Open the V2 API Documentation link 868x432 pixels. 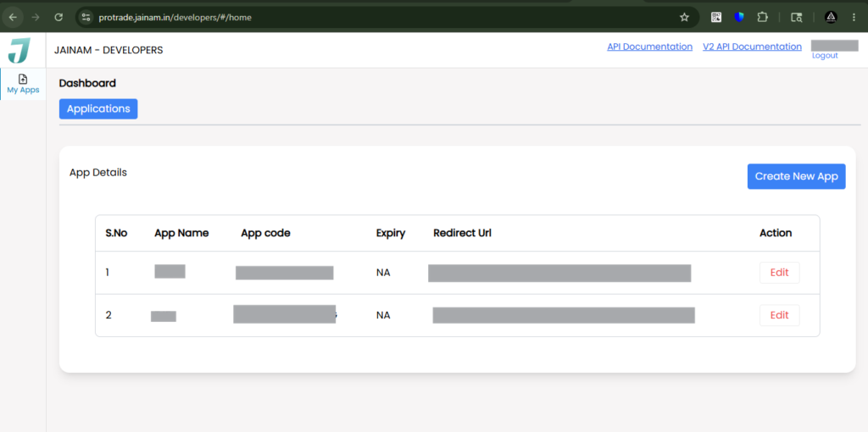(753, 47)
